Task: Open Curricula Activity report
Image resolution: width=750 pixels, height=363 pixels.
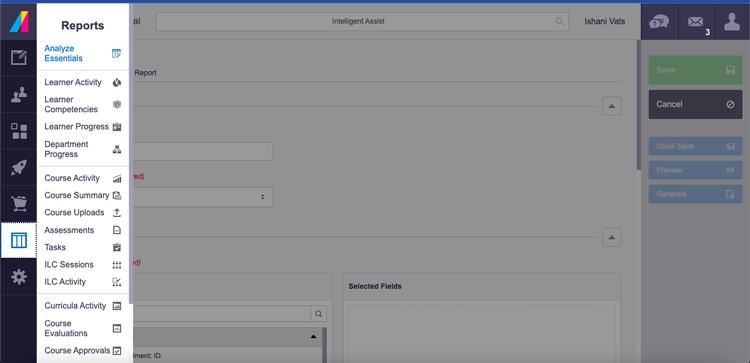Action: pyautogui.click(x=82, y=306)
